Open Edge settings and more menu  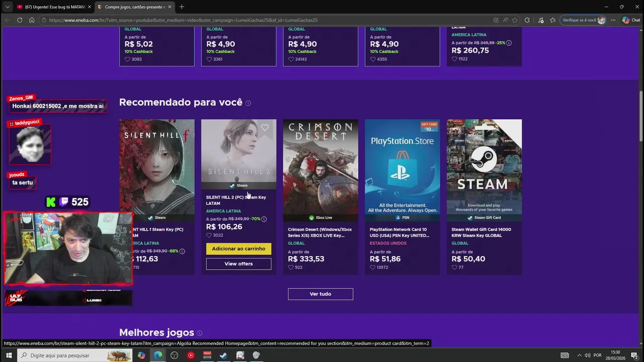(x=613, y=20)
